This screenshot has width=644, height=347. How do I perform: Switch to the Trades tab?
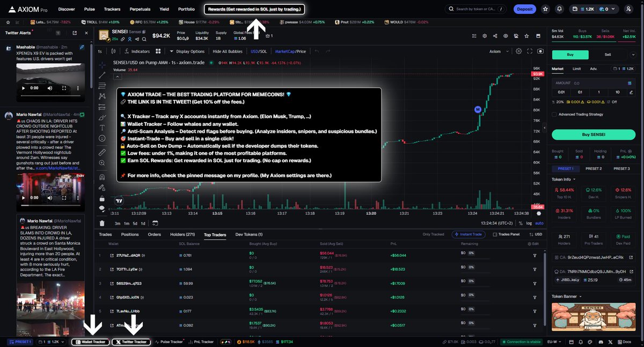(x=105, y=235)
